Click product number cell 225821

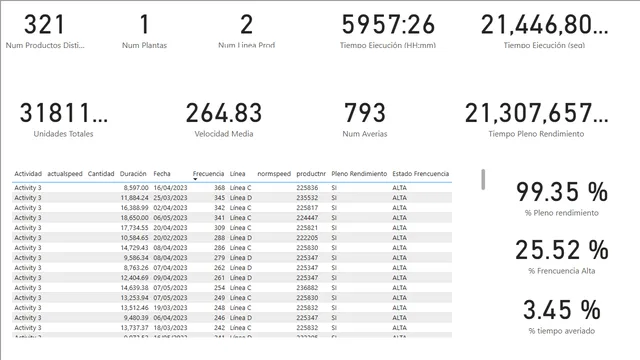click(x=307, y=228)
